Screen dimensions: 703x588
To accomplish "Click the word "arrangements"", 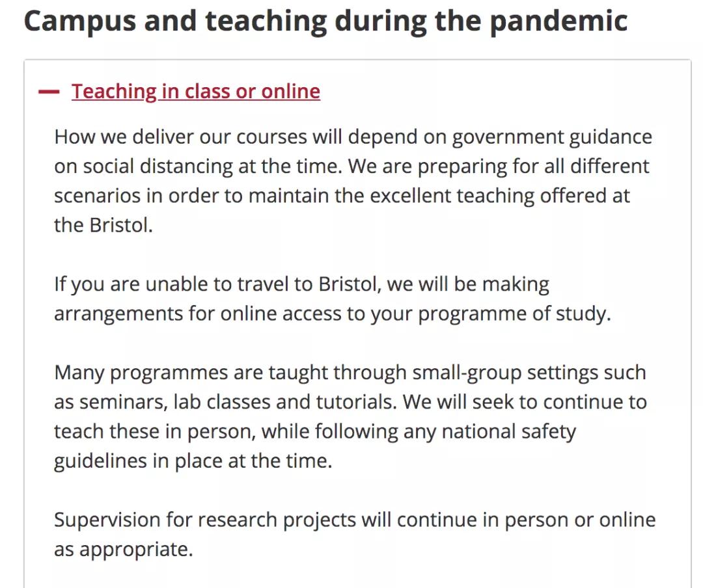I will point(118,314).
